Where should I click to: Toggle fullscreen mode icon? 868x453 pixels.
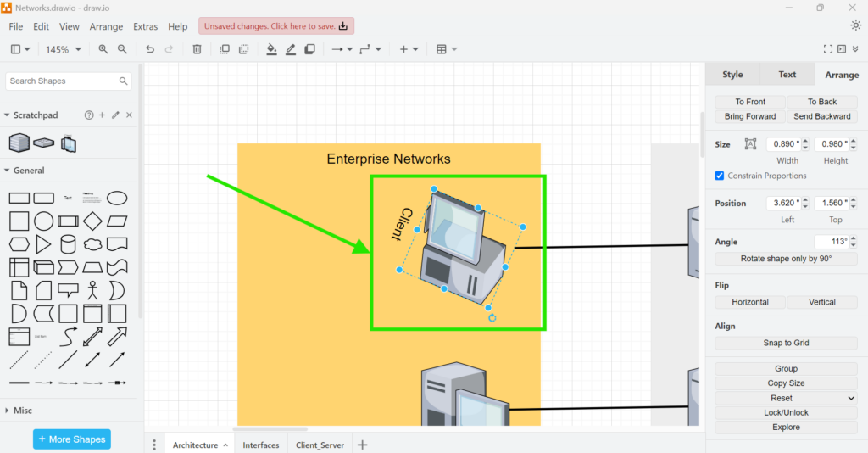pos(828,49)
